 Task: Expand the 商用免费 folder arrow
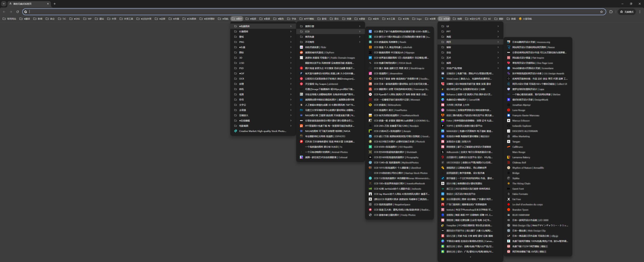(360, 37)
